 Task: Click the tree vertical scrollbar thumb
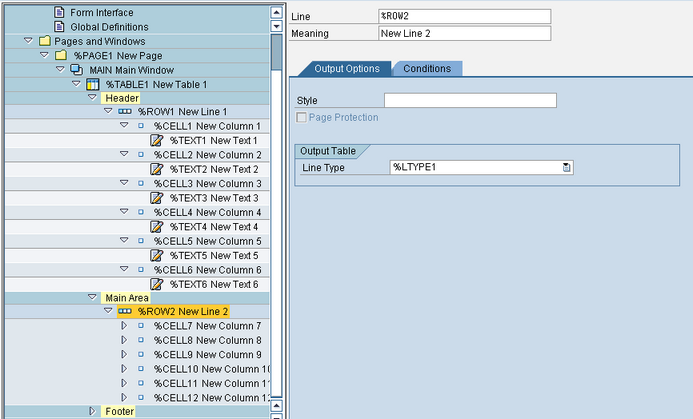click(276, 52)
